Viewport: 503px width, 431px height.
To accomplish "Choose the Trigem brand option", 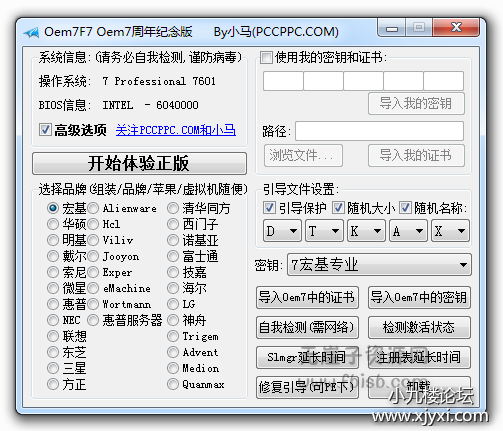I will (173, 336).
